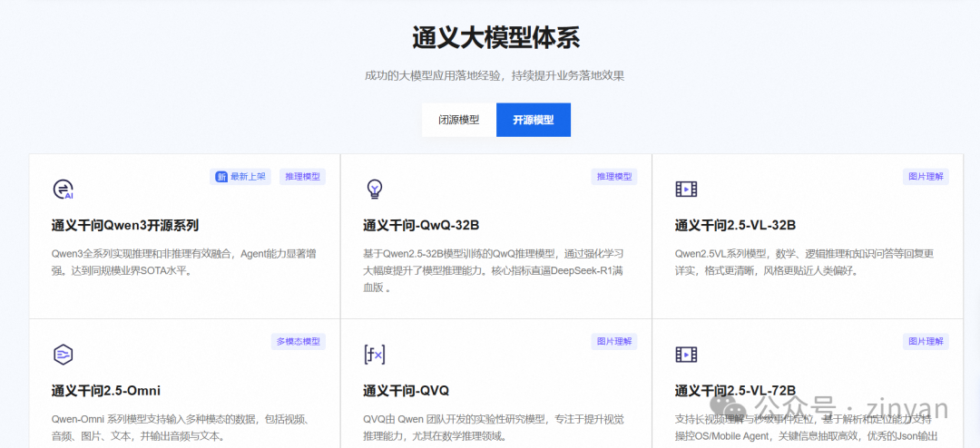Select the 开源模型 tab

tap(534, 120)
